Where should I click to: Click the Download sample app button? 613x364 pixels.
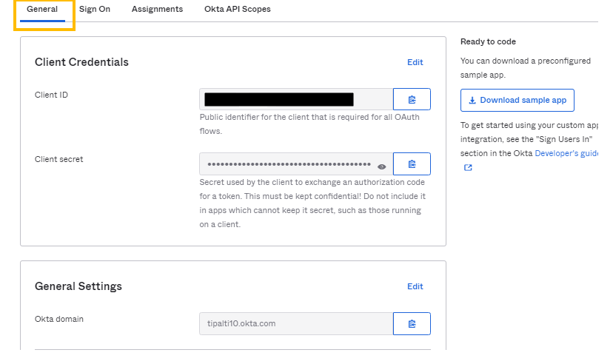pyautogui.click(x=517, y=100)
